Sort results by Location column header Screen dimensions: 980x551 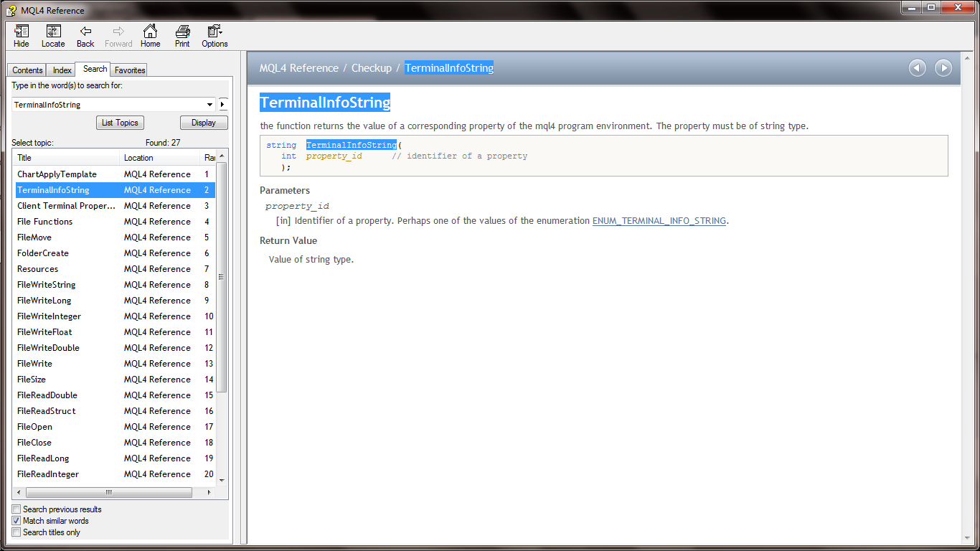[x=160, y=158]
